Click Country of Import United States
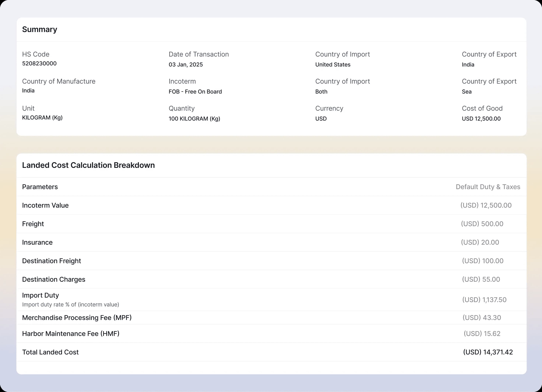Screen dimensions: 542x392 [x=333, y=64]
